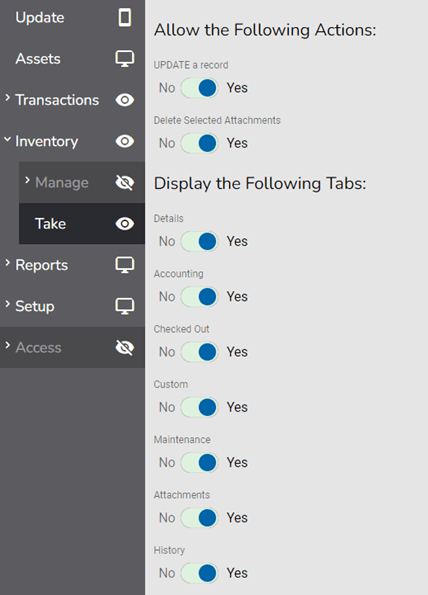Expand the Manage submenu chevron
The height and width of the screenshot is (595, 428).
pyautogui.click(x=27, y=180)
